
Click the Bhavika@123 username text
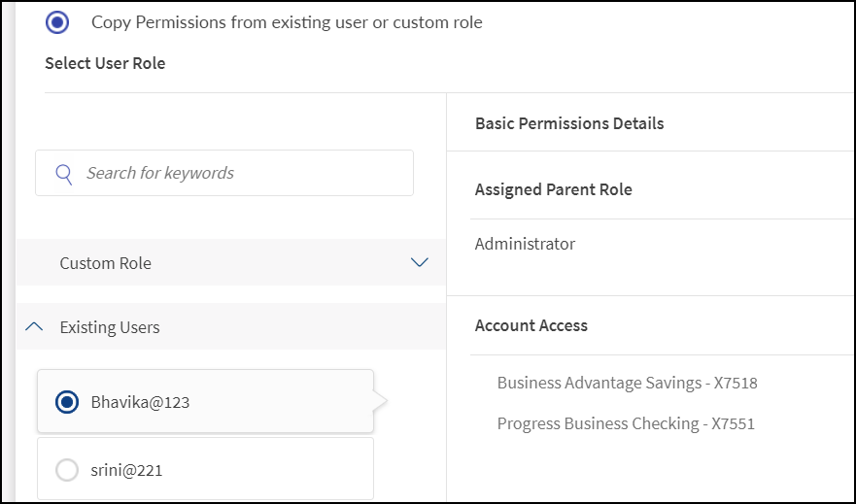tap(140, 402)
